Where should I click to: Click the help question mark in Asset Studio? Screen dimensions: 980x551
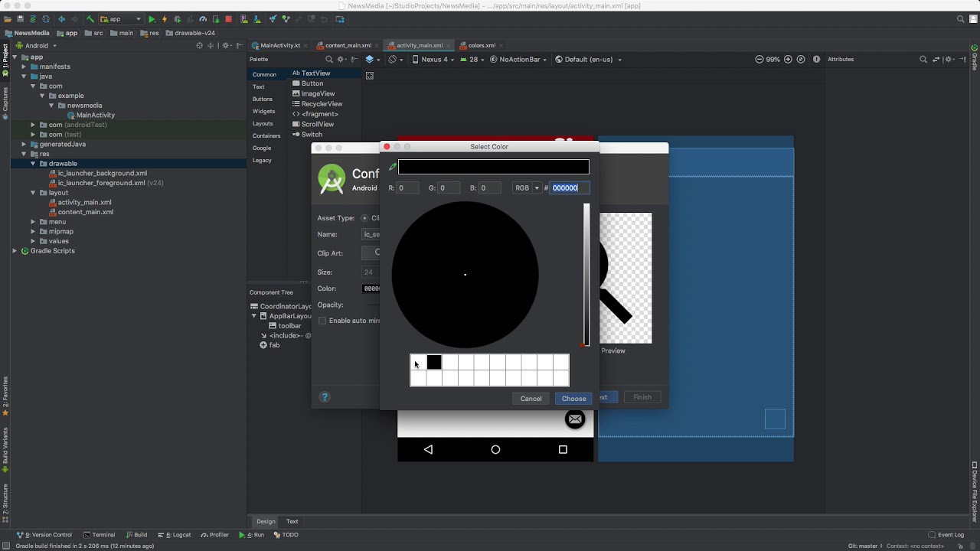tap(325, 396)
